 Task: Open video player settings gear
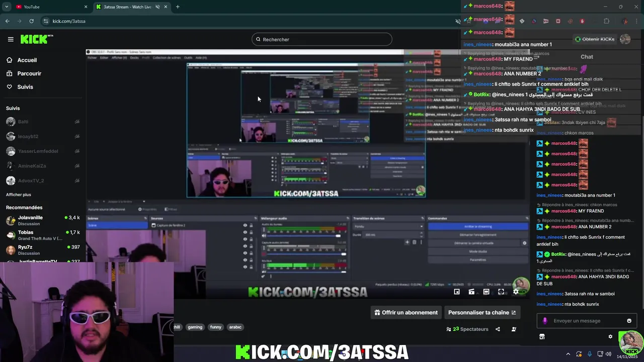pos(516,292)
